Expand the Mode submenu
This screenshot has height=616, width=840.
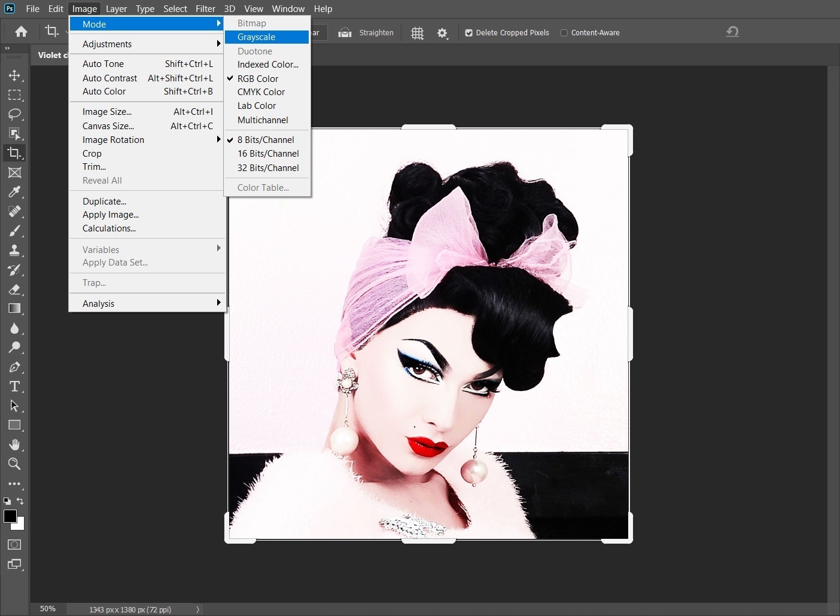tap(146, 24)
